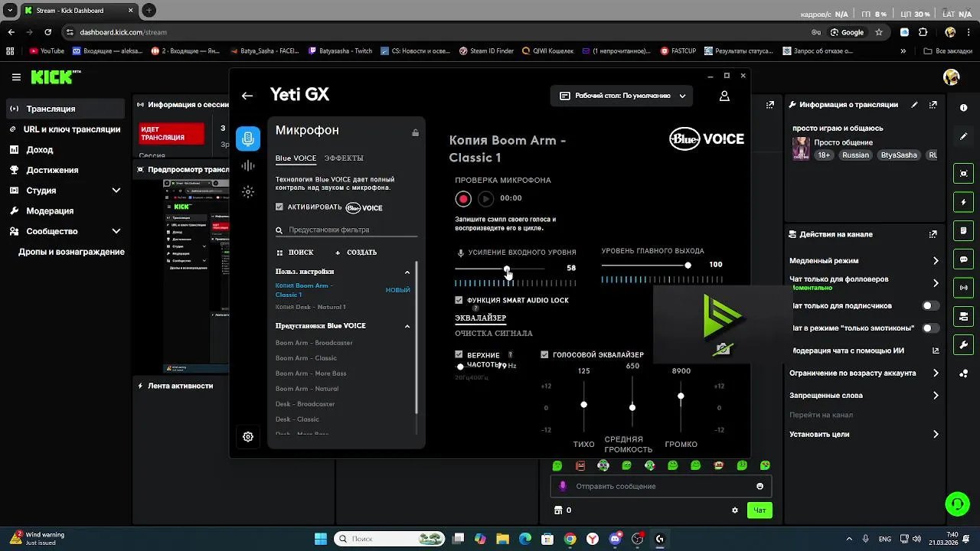Click the input gain slider handle

507,269
